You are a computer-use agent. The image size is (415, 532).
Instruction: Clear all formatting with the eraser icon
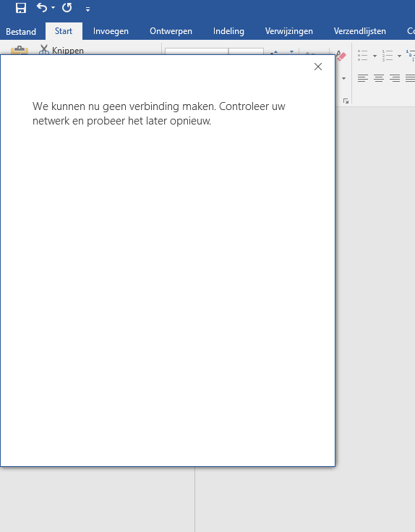(341, 55)
